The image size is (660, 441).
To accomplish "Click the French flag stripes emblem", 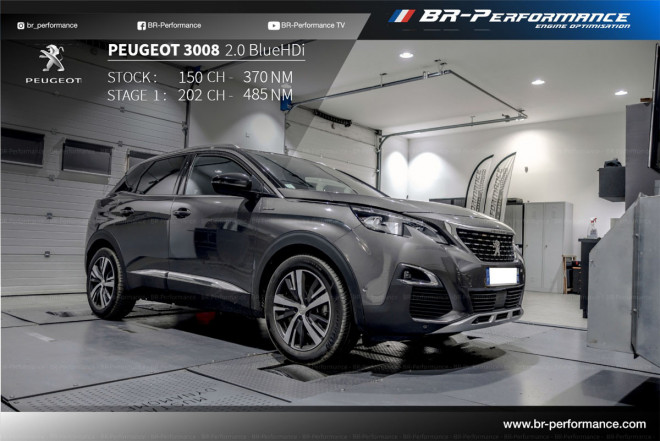I will (x=401, y=17).
